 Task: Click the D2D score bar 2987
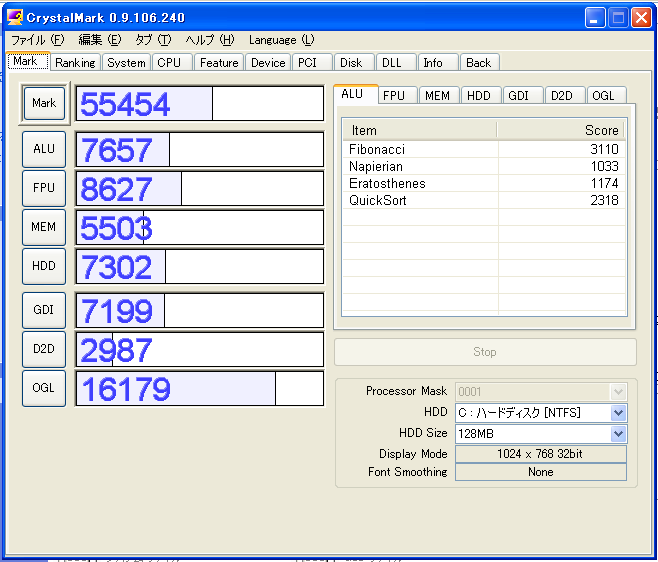(200, 350)
